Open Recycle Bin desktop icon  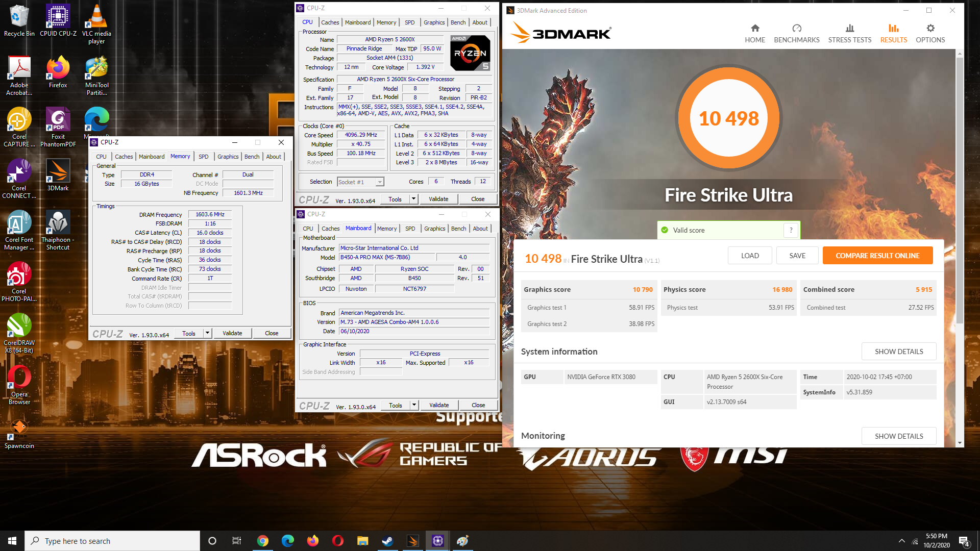[19, 20]
